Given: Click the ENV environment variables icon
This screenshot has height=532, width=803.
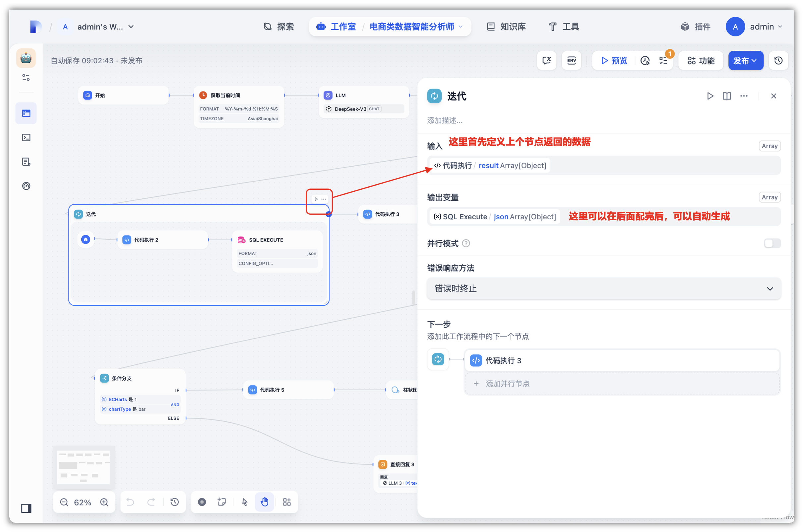Looking at the screenshot, I should (572, 61).
